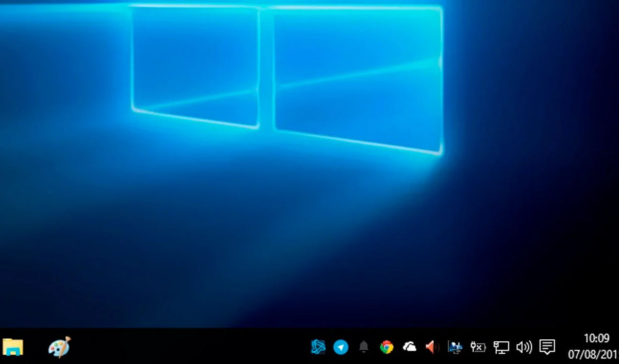Launch the Paint palette icon on taskbar
The image size is (619, 364).
pos(59,347)
